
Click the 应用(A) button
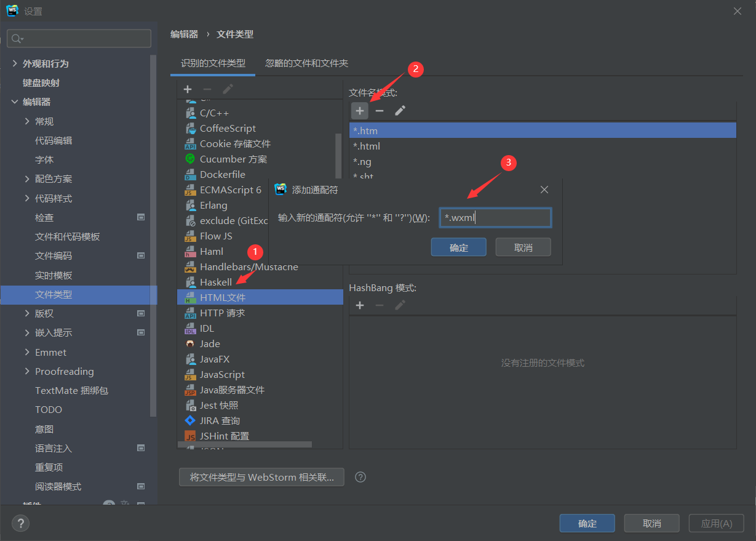[717, 523]
